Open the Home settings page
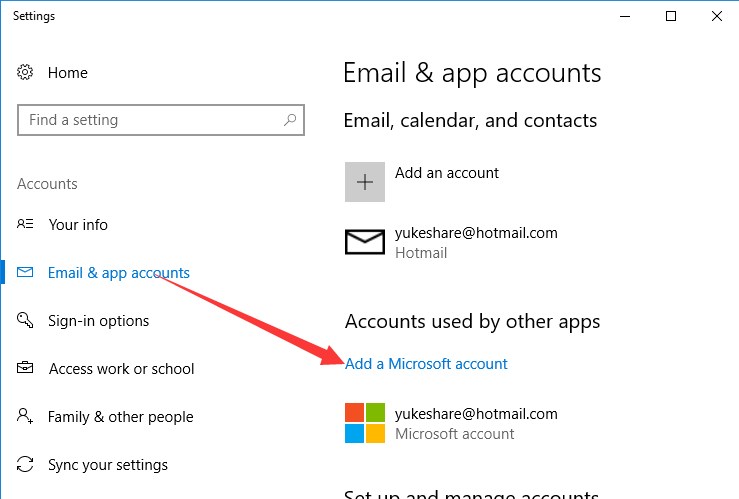The height and width of the screenshot is (499, 739). click(67, 73)
